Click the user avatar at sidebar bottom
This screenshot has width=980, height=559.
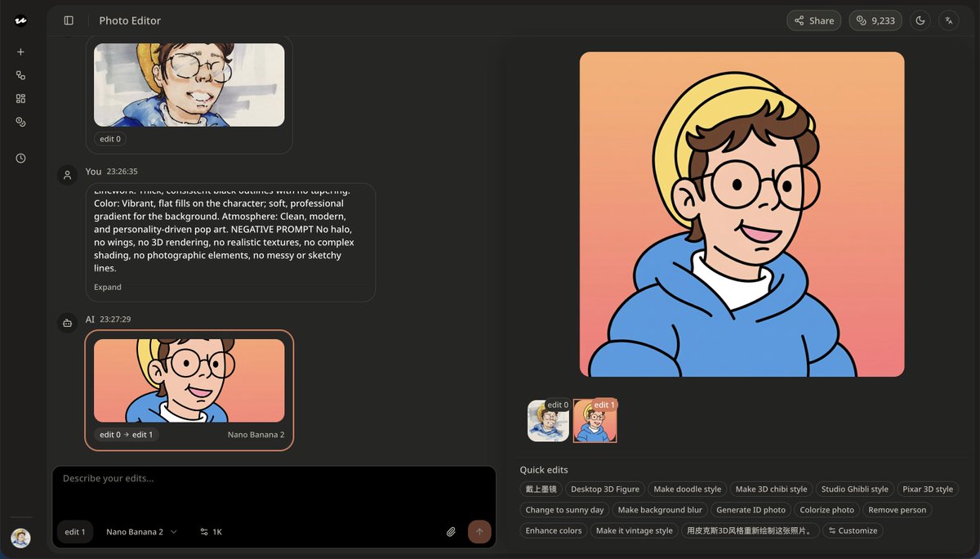pyautogui.click(x=20, y=538)
